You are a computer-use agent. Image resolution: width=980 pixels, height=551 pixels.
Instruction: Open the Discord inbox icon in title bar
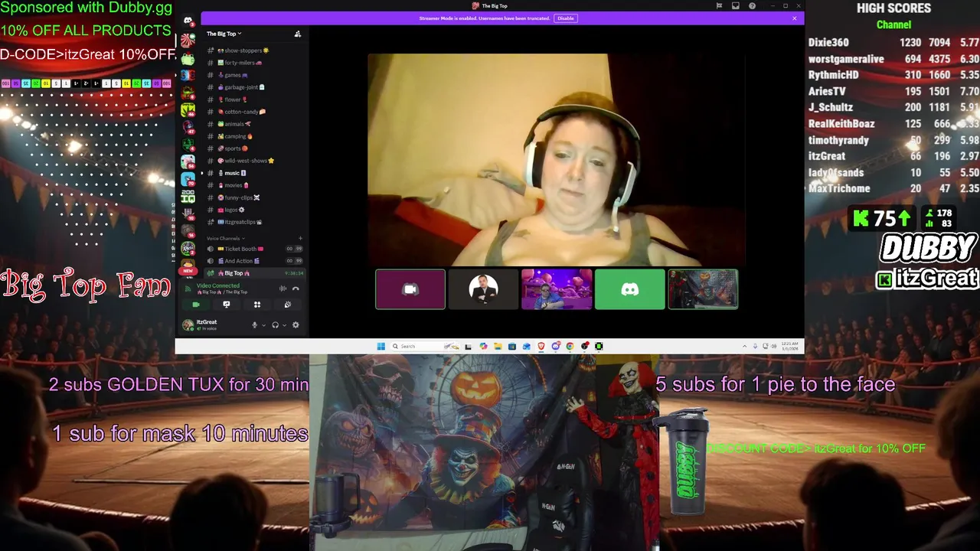(x=735, y=6)
